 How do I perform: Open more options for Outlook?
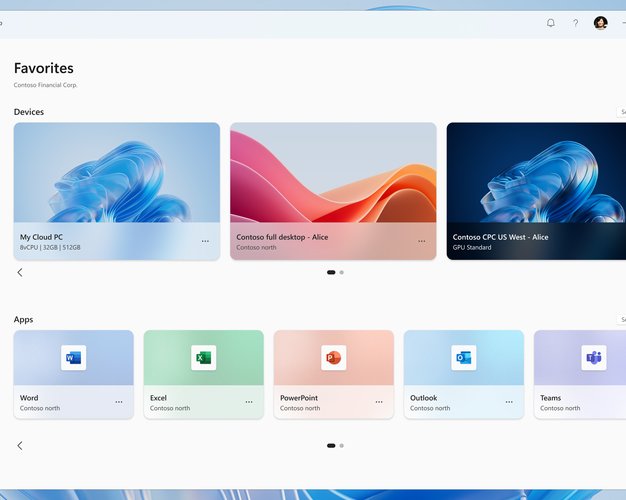coord(509,402)
